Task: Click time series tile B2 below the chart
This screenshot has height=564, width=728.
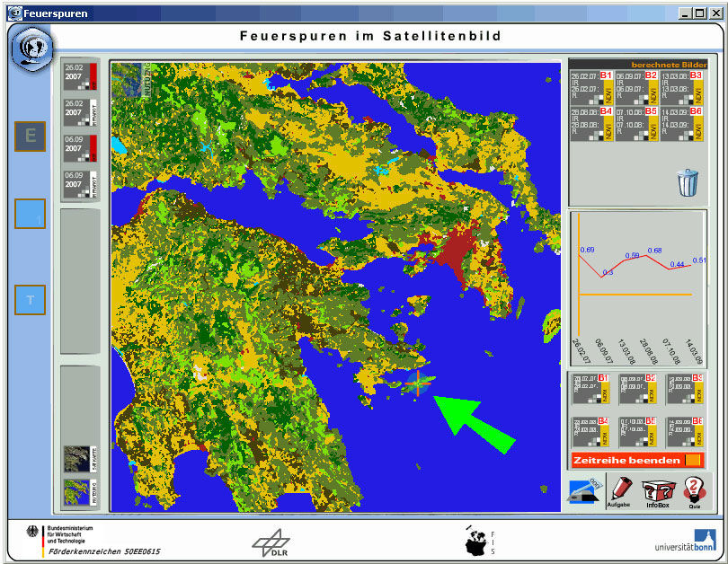Action: point(637,390)
